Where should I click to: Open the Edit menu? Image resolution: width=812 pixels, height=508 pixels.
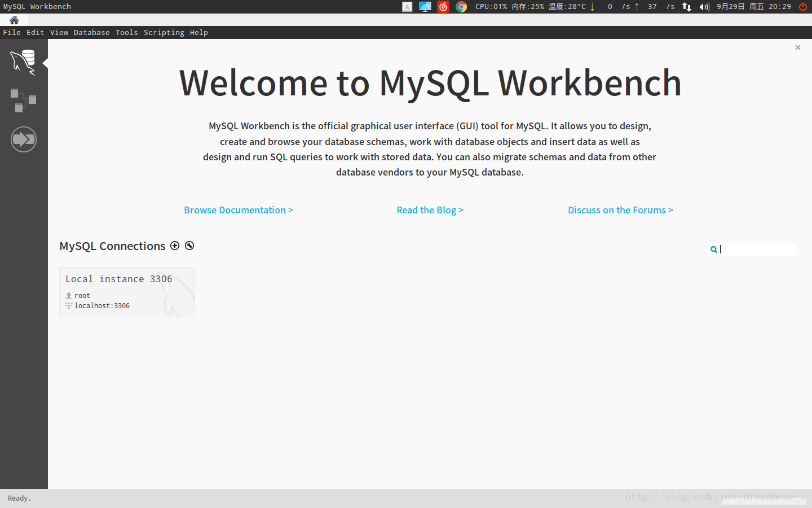[36, 33]
